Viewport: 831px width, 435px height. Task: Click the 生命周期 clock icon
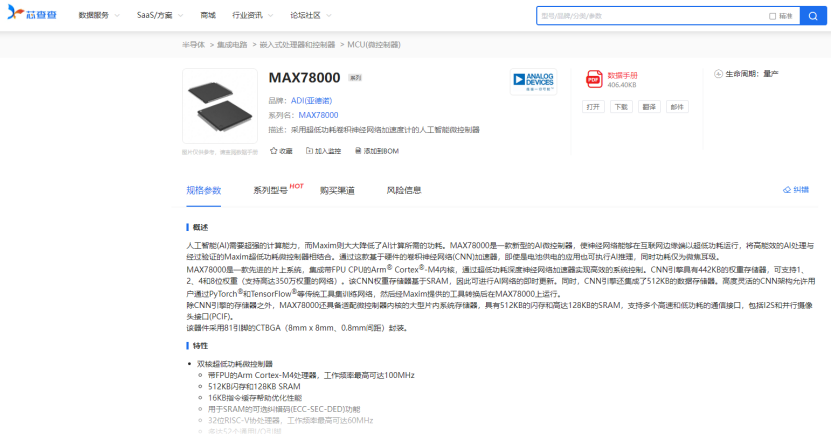click(x=718, y=74)
